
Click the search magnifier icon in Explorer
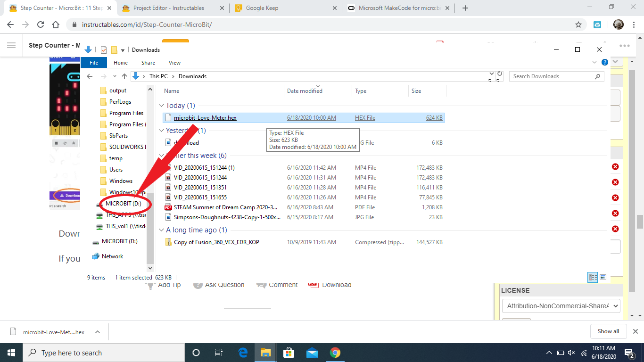click(598, 76)
